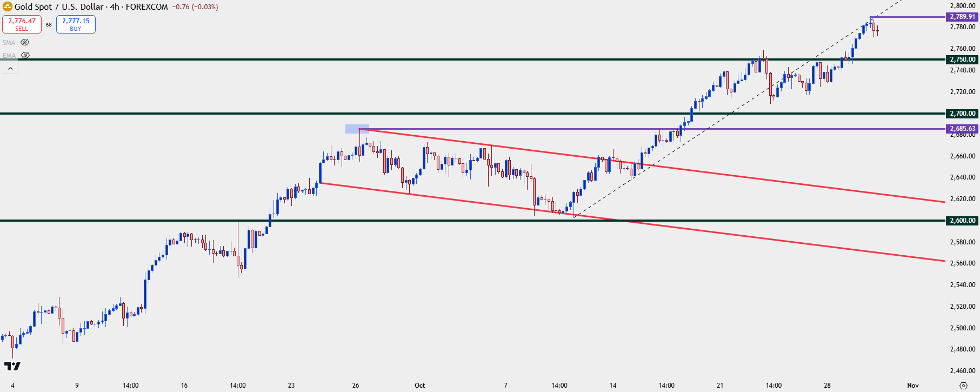Click the 2,776.47 SELL button
980x392 pixels.
point(22,24)
